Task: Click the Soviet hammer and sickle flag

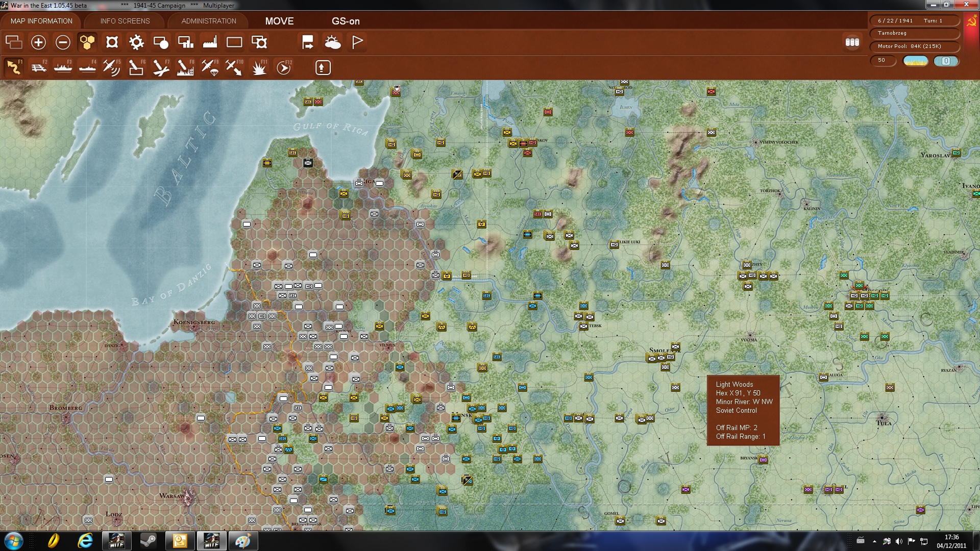Action: pyautogui.click(x=971, y=21)
